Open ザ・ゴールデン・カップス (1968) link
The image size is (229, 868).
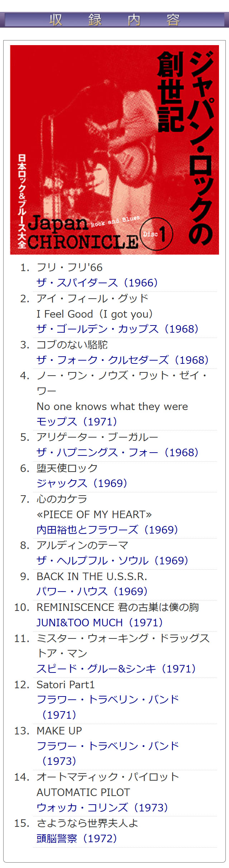pos(117,329)
